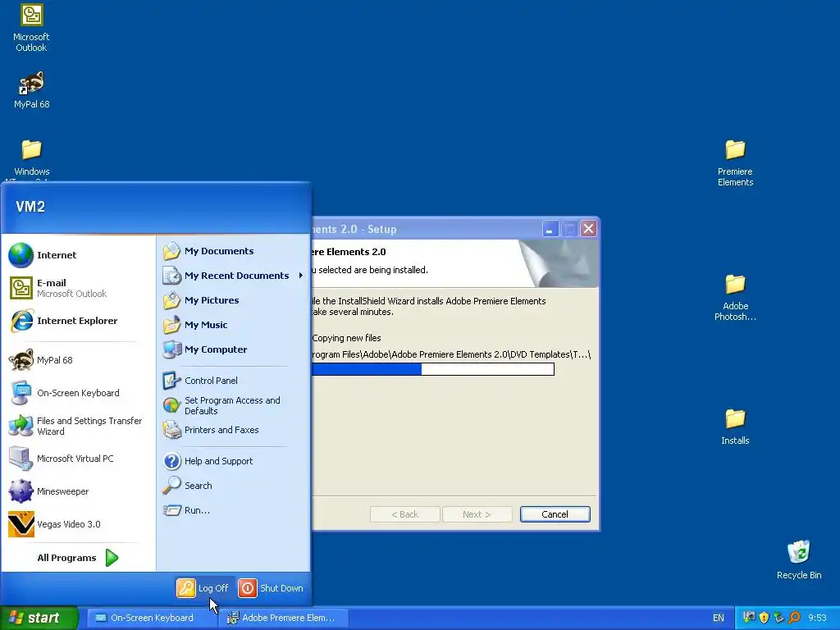Viewport: 840px width, 630px height.
Task: Click the EN language indicator in taskbar
Action: [x=718, y=618]
